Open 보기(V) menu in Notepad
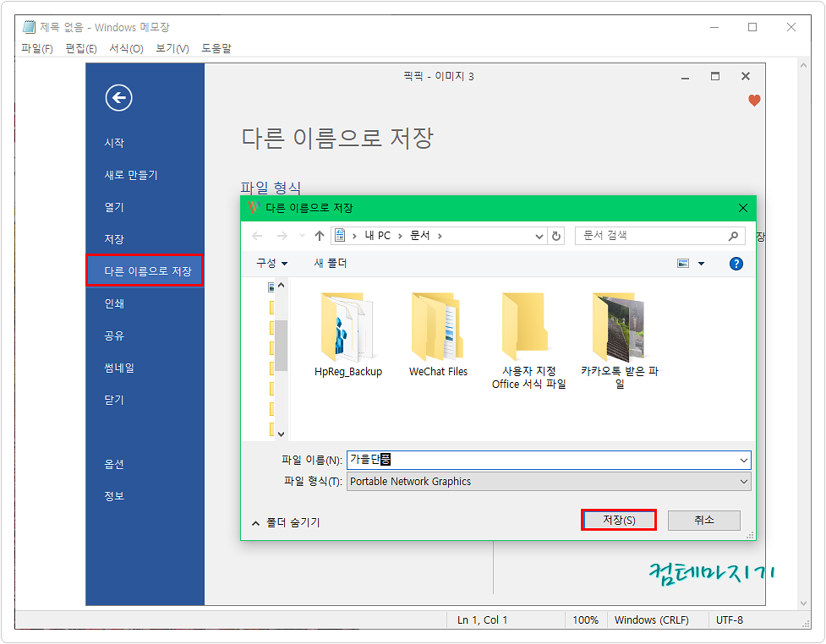This screenshot has height=644, width=826. [x=172, y=48]
